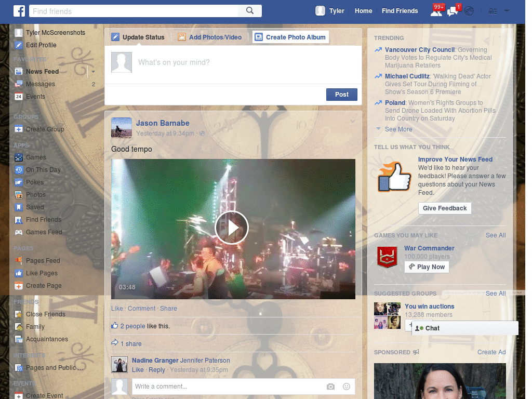Open Home in top navigation
This screenshot has height=399, width=532.
(x=363, y=11)
